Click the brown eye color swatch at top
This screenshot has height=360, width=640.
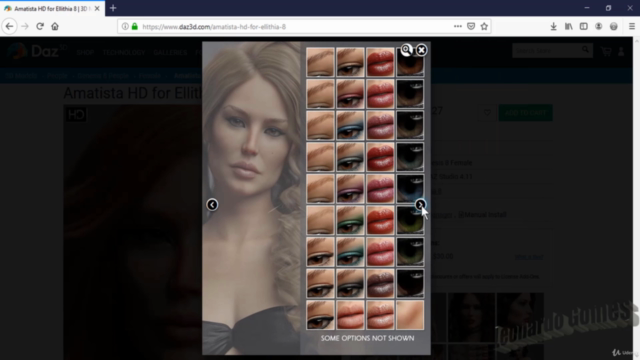click(410, 62)
